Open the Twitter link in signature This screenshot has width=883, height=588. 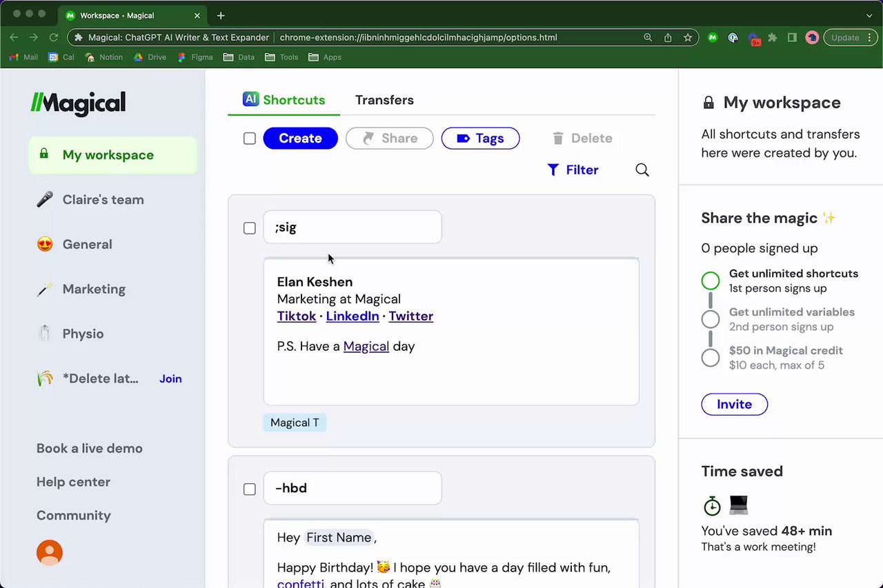411,316
